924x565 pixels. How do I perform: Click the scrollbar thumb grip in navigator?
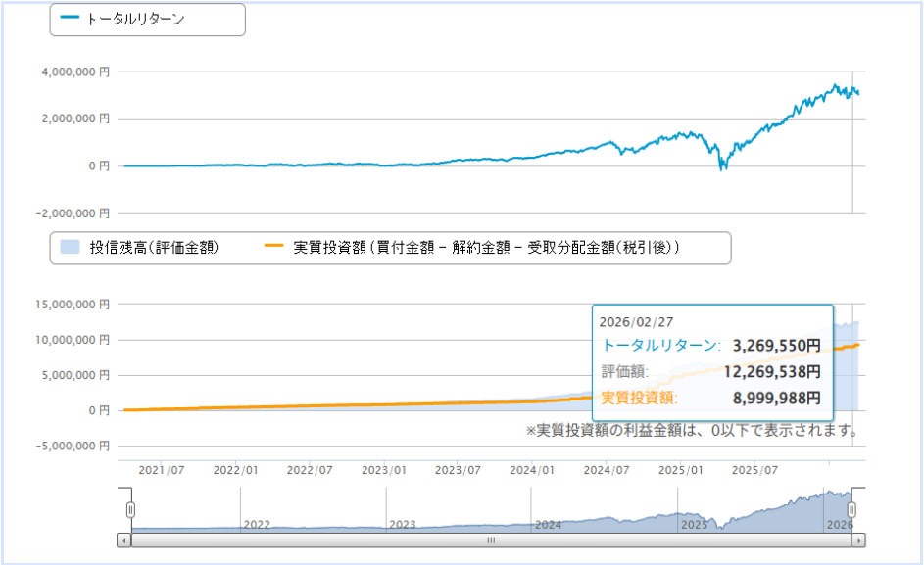492,540
